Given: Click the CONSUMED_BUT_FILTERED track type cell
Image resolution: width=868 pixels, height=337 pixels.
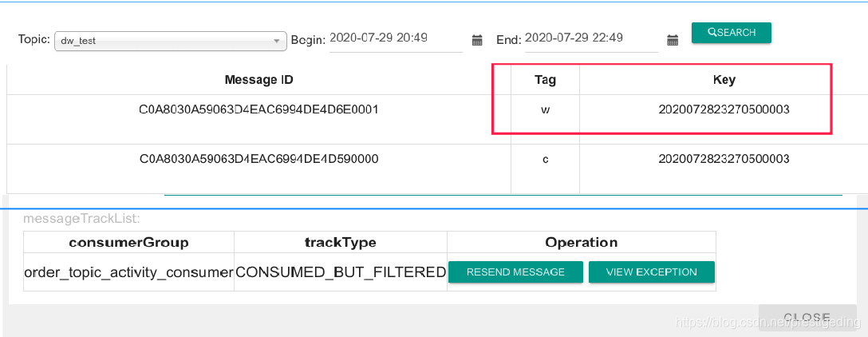Looking at the screenshot, I should click(341, 272).
